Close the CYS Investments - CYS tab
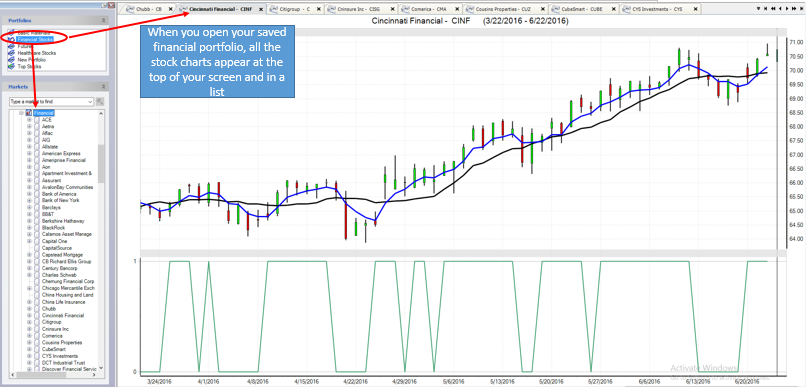Viewport: 806px width, 387px height. pos(695,9)
